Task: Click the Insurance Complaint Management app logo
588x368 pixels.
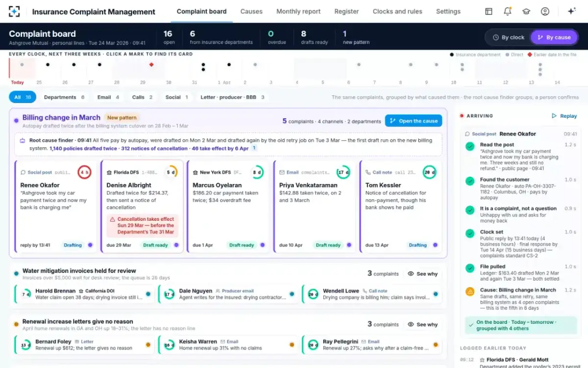Action: click(x=15, y=11)
